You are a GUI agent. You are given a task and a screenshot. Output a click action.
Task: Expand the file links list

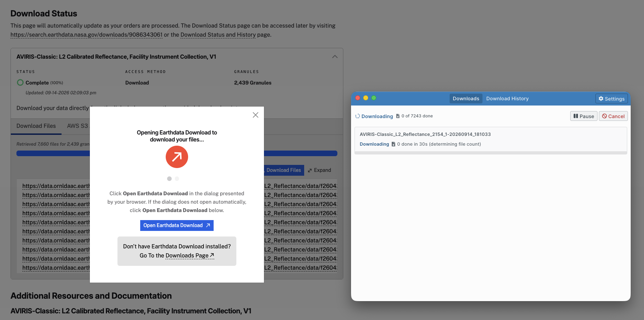click(x=319, y=170)
